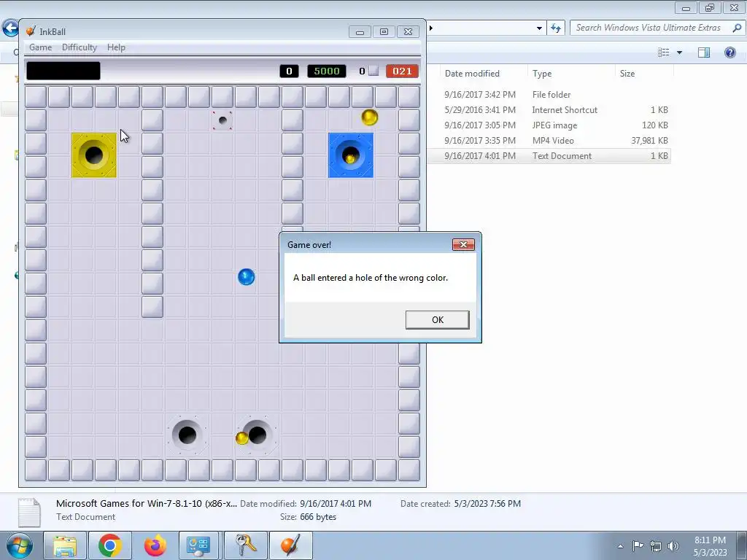Click the yellow ball beside the gray hole
The height and width of the screenshot is (560, 747).
coord(242,438)
